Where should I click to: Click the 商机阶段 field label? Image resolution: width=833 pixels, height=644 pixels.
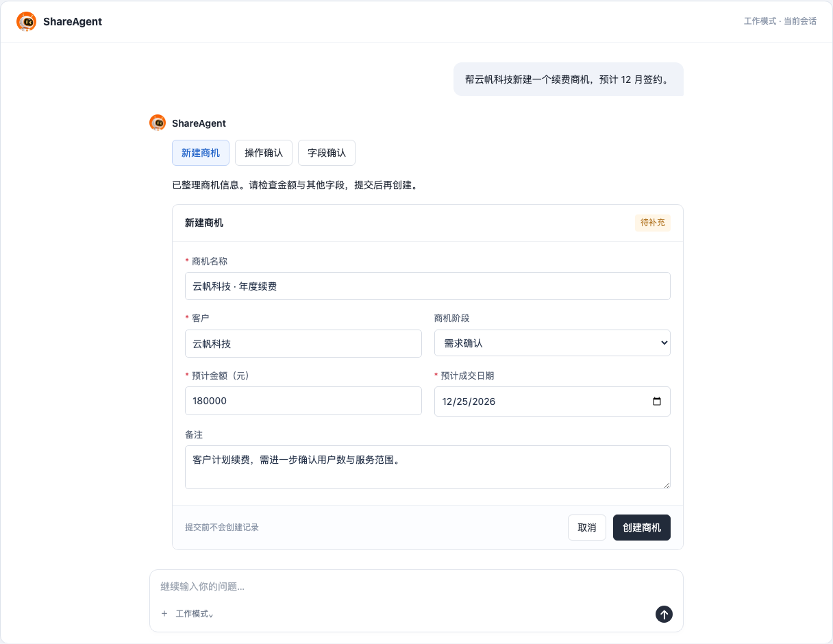[452, 318]
